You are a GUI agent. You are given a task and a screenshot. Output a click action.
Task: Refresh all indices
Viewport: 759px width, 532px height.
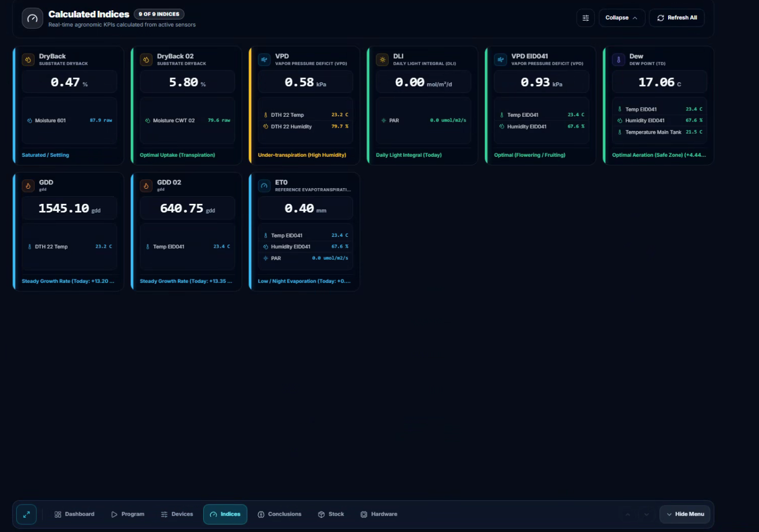pos(677,18)
